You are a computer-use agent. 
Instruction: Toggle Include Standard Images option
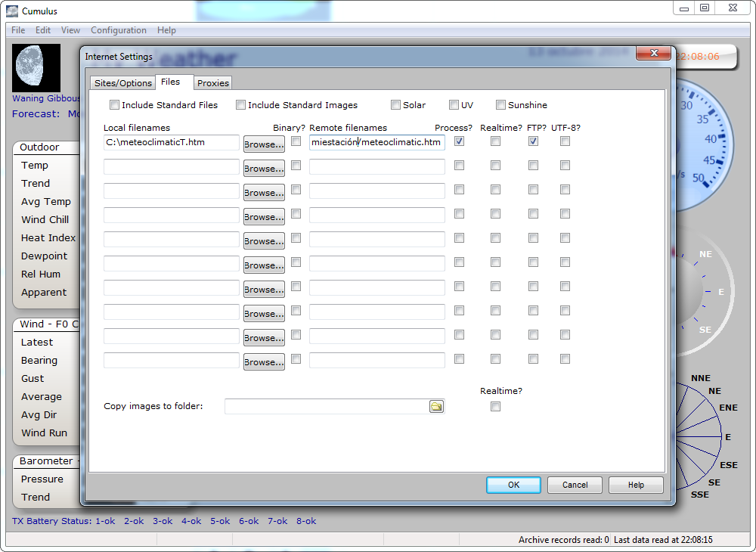[241, 105]
